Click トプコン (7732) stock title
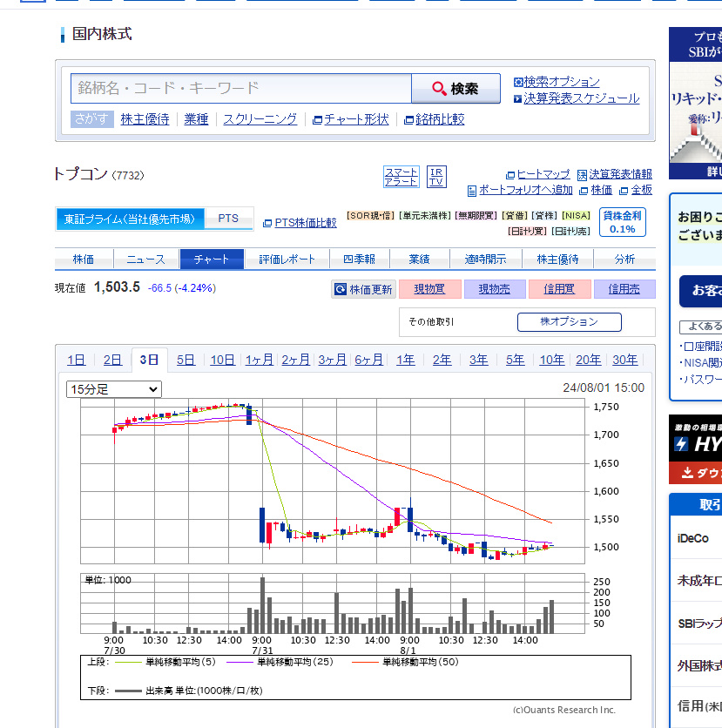Image resolution: width=722 pixels, height=728 pixels. 99,174
